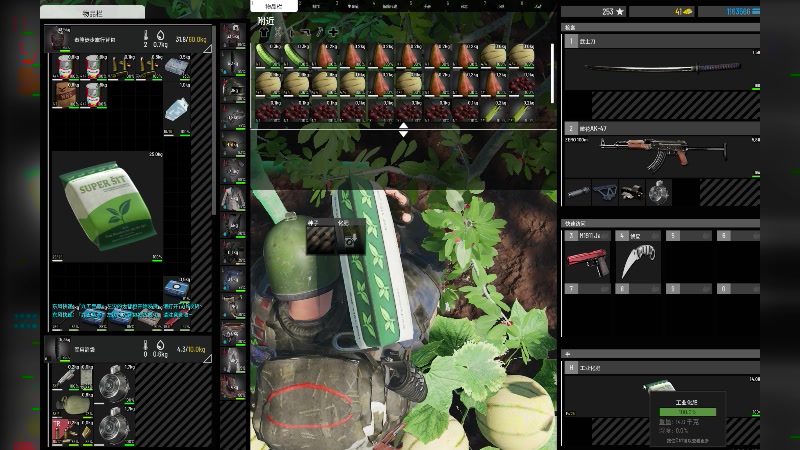Viewport: 800px width, 450px height.
Task: Click the nearby items scrollbar
Action: coord(553,73)
